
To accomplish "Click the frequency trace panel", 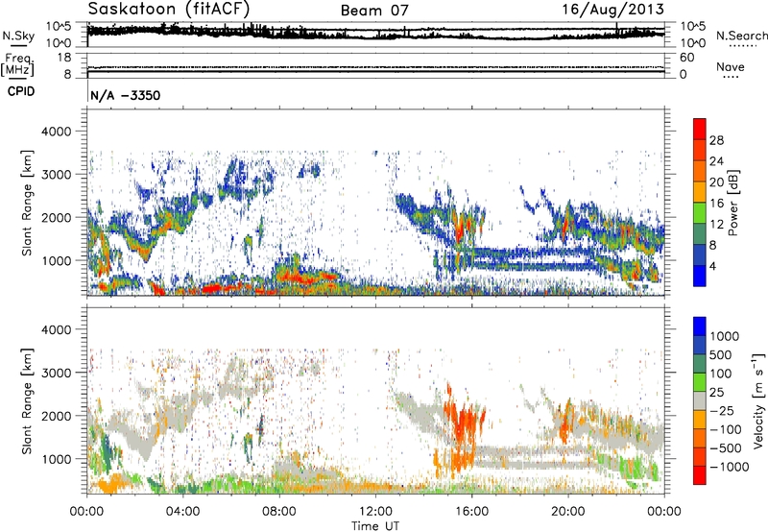I will [375, 65].
